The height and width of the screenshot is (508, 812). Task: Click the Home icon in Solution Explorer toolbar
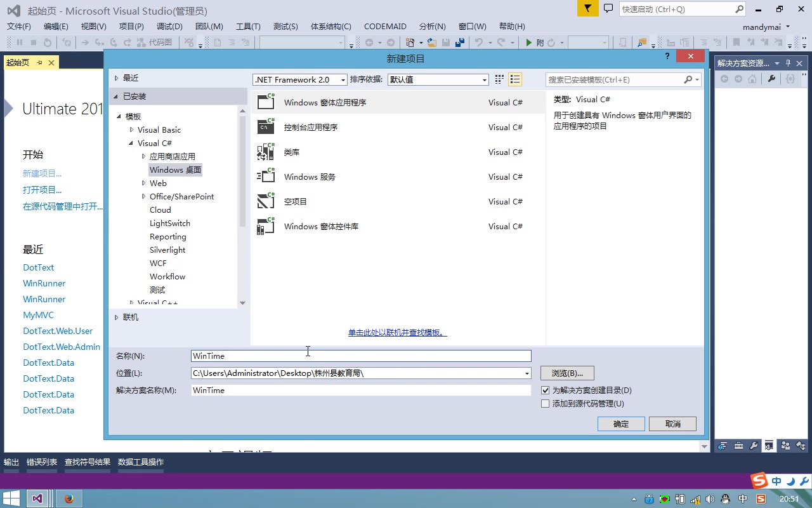[x=752, y=79]
